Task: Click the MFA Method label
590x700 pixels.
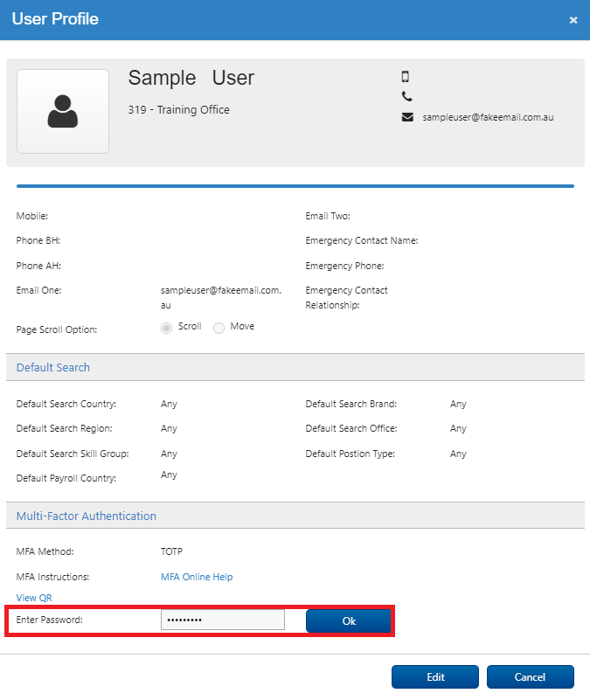Action: pos(45,551)
